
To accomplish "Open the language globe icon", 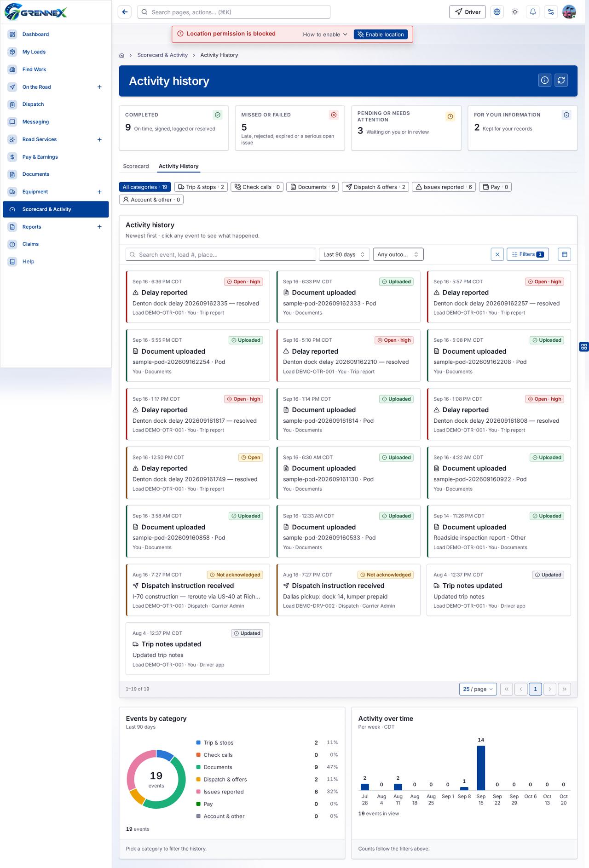I will (497, 12).
